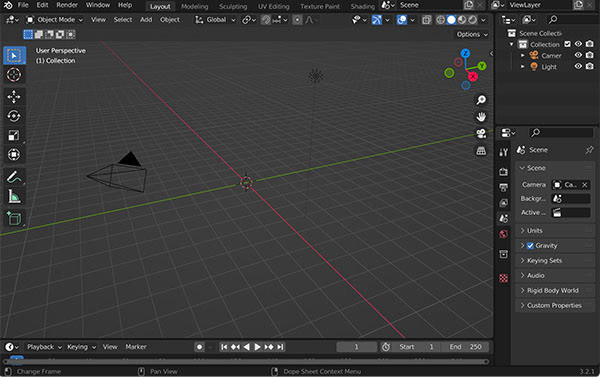
Task: Hide the Light object via eye icon
Action: click(578, 67)
